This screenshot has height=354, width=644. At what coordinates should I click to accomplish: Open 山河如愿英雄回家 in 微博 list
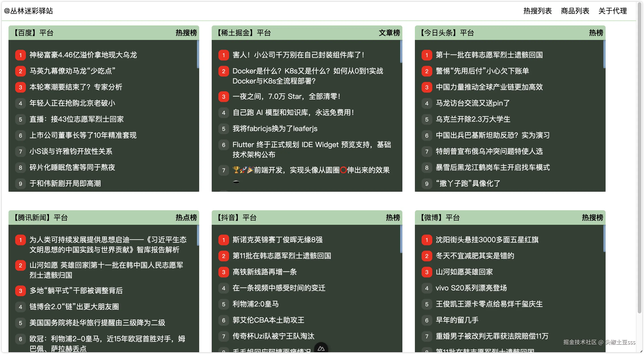click(464, 272)
